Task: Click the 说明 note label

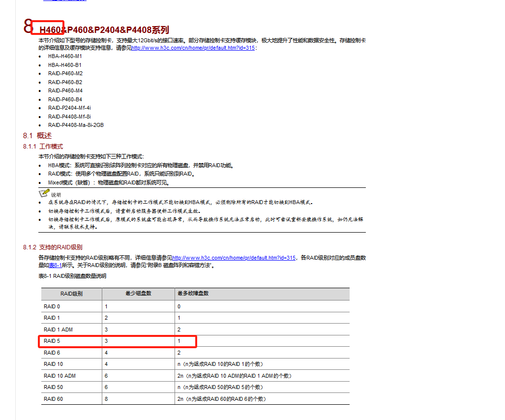Action: (x=56, y=195)
